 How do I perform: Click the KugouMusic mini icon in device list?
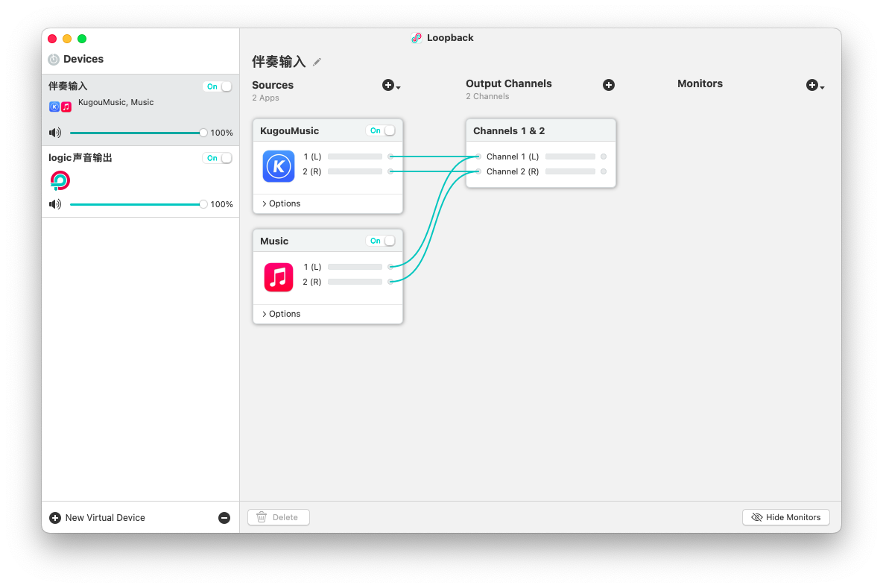54,107
